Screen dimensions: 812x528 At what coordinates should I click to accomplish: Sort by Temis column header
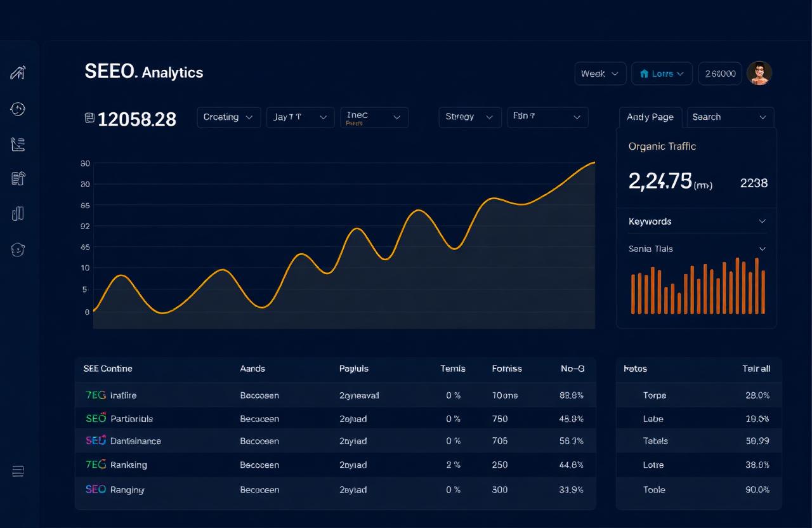[x=453, y=369]
